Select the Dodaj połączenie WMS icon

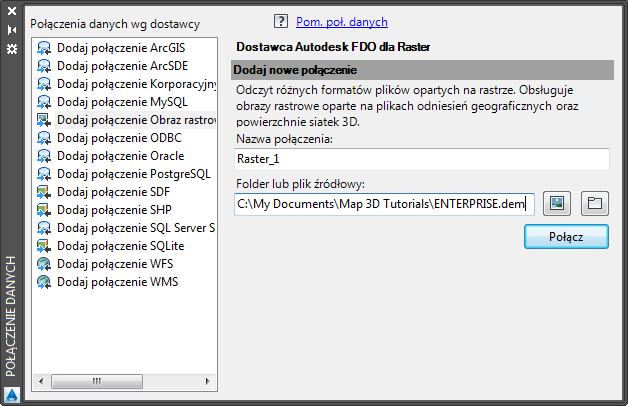(44, 282)
